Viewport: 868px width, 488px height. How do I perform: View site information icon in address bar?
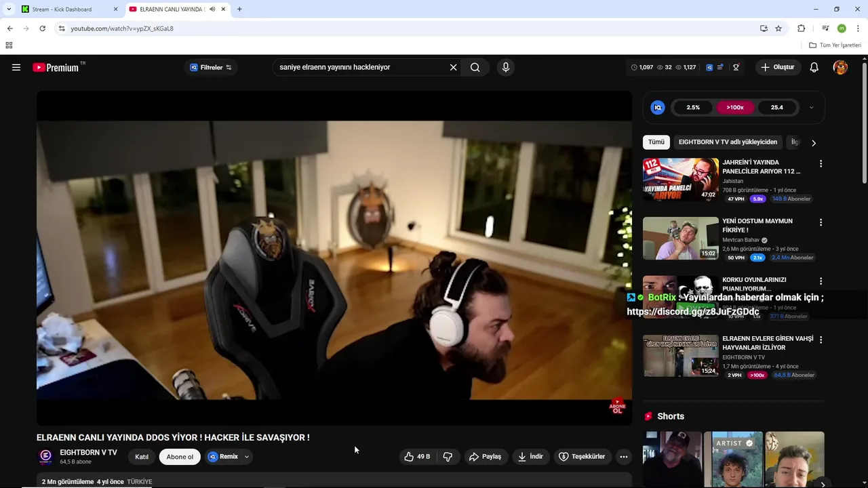[x=62, y=28]
